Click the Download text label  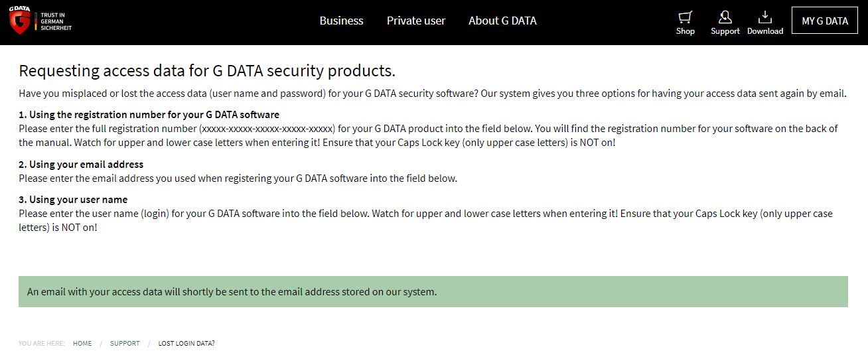[x=765, y=31]
